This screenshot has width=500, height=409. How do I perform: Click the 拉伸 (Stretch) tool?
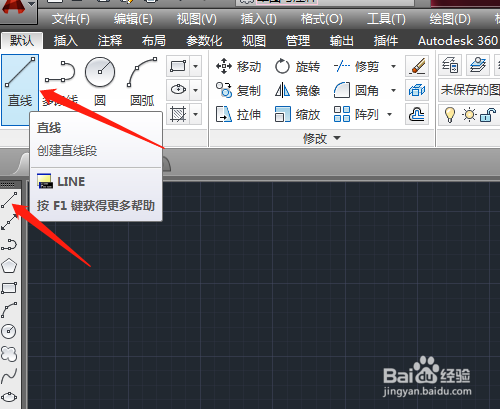click(238, 114)
